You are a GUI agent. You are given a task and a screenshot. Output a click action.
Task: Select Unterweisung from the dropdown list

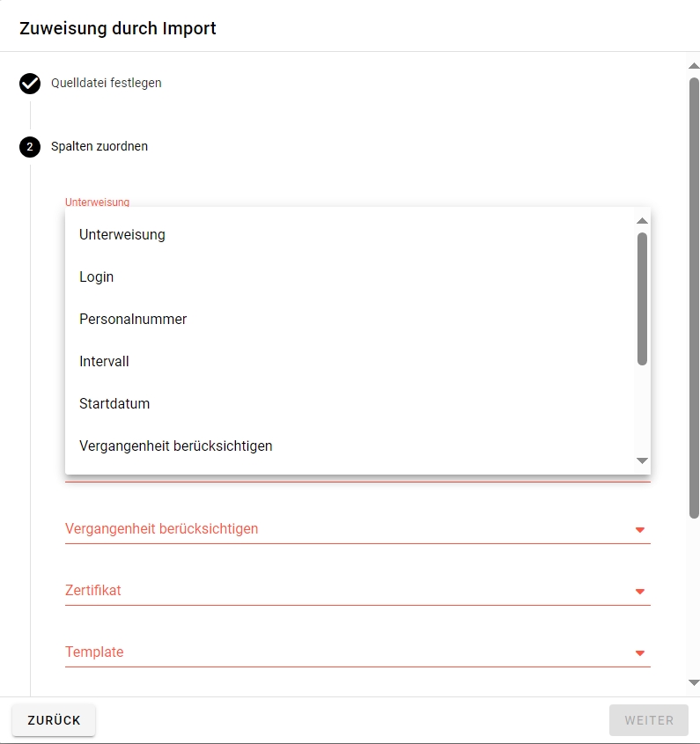pyautogui.click(x=122, y=235)
